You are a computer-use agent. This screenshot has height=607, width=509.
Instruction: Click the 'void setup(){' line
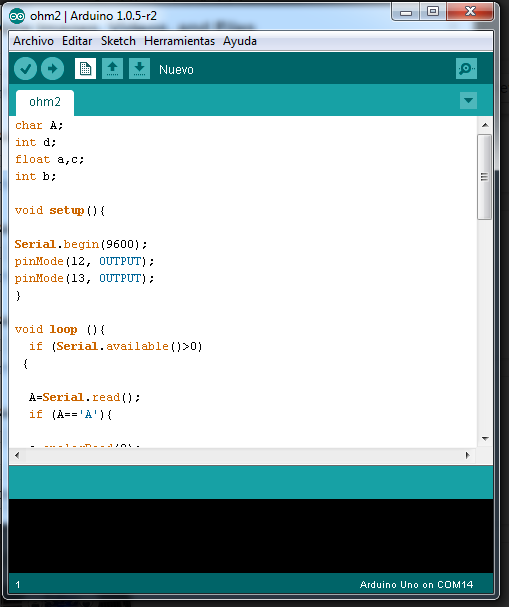[x=60, y=211]
